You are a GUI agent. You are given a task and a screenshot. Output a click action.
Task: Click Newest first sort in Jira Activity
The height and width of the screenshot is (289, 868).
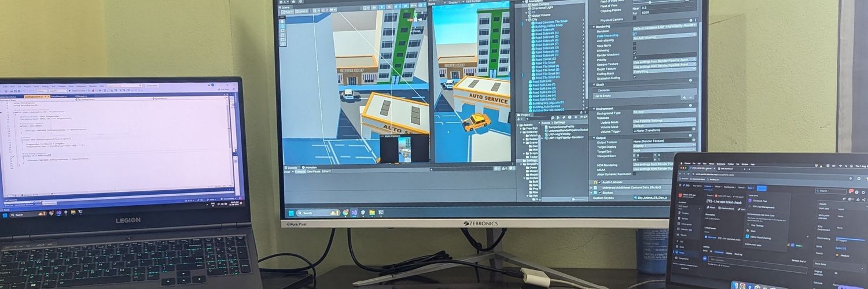tap(800, 261)
